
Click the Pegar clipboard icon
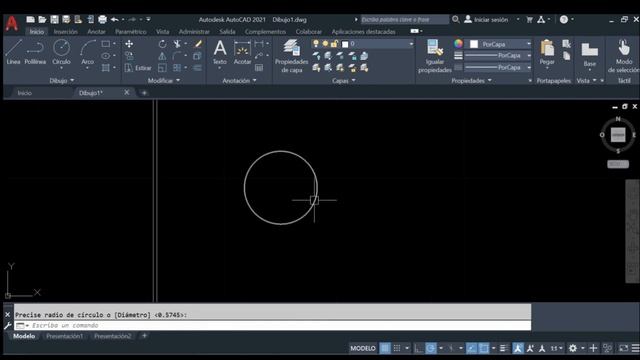[x=547, y=52]
